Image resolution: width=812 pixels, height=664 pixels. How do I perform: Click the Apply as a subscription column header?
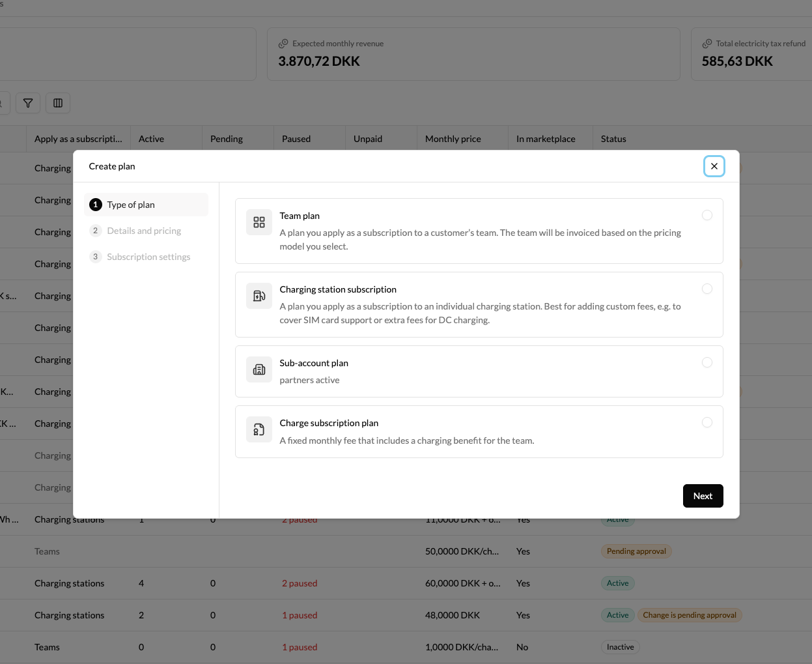78,139
